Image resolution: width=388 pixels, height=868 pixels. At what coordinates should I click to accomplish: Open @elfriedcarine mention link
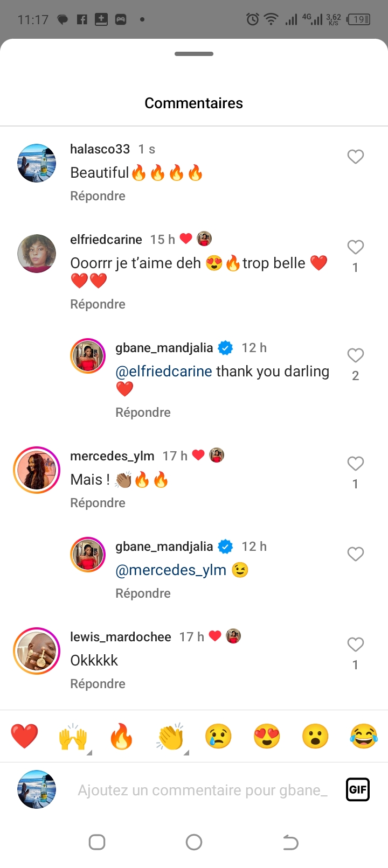(164, 372)
